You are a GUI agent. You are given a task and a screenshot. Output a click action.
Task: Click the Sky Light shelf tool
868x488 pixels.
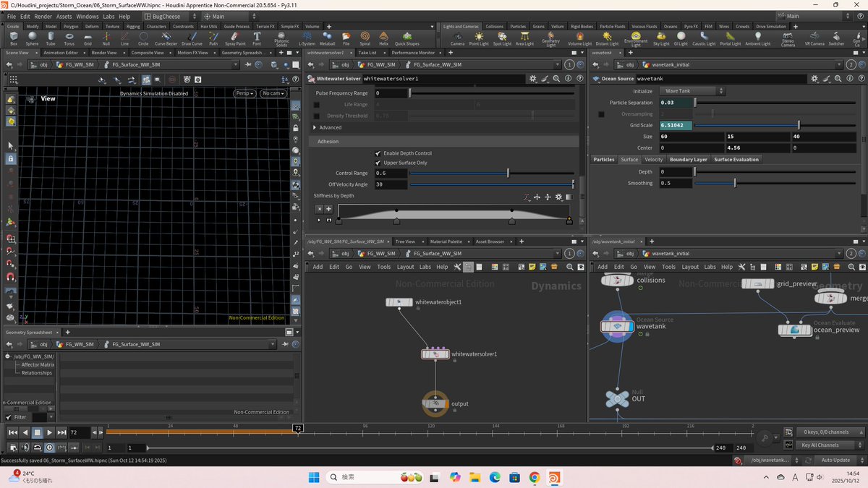pyautogui.click(x=661, y=38)
